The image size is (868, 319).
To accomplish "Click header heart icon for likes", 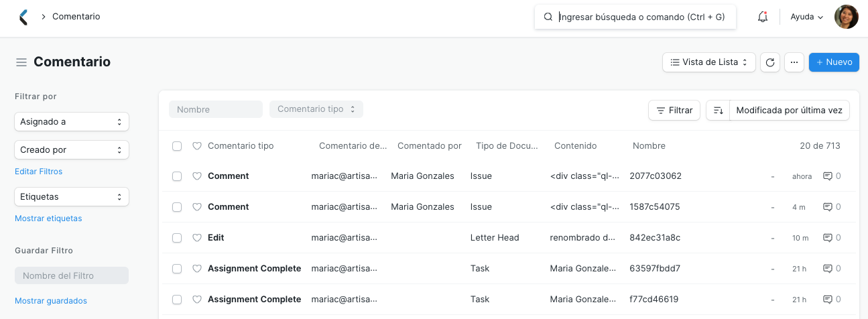I will click(x=197, y=146).
